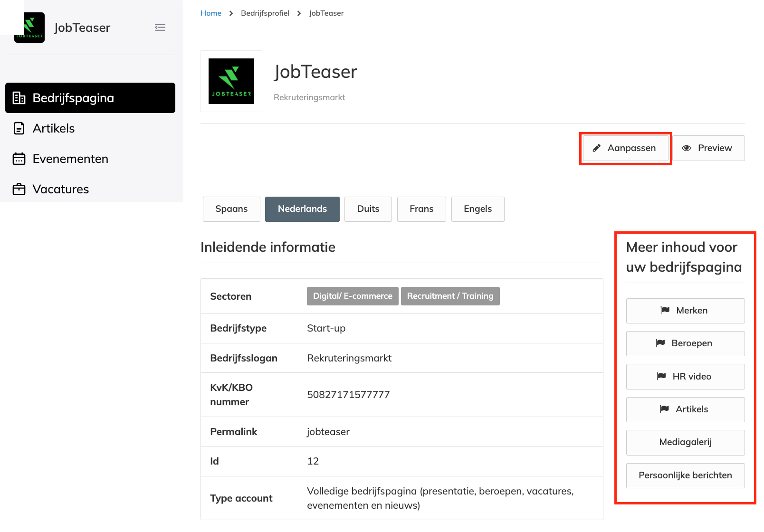Click the eye icon in Preview
Screen dimensions: 764x532
687,148
